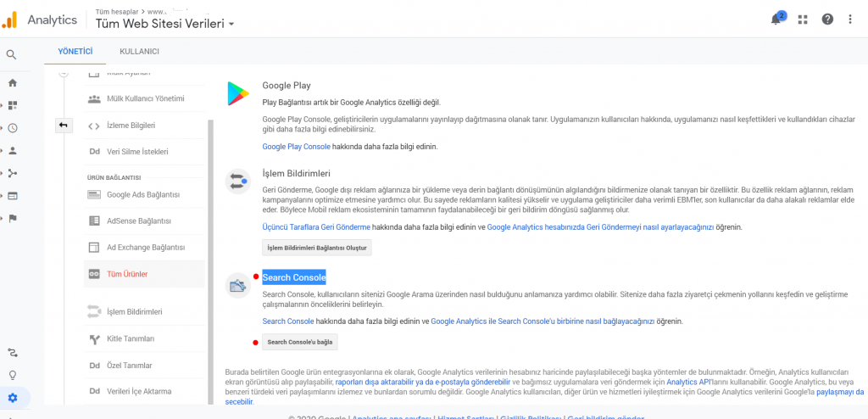Open Discover lightbulb icon
The width and height of the screenshot is (868, 419).
point(12,375)
